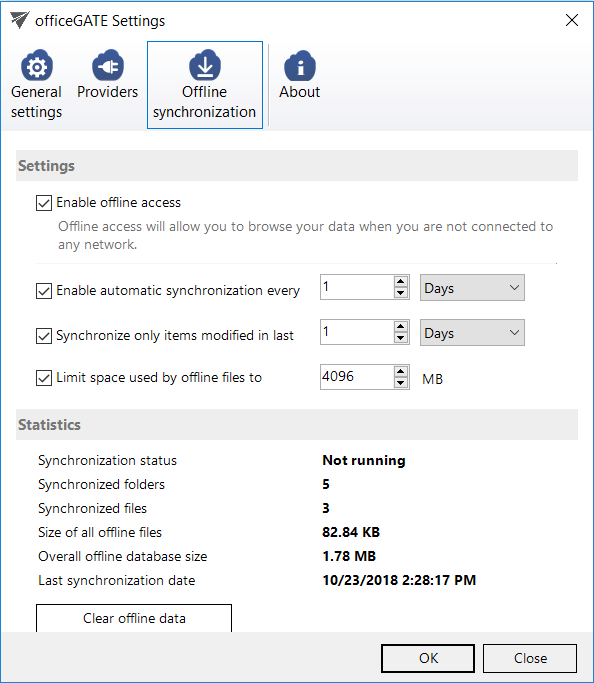Increase offline space limit with up arrow
This screenshot has height=683, width=594.
(400, 372)
